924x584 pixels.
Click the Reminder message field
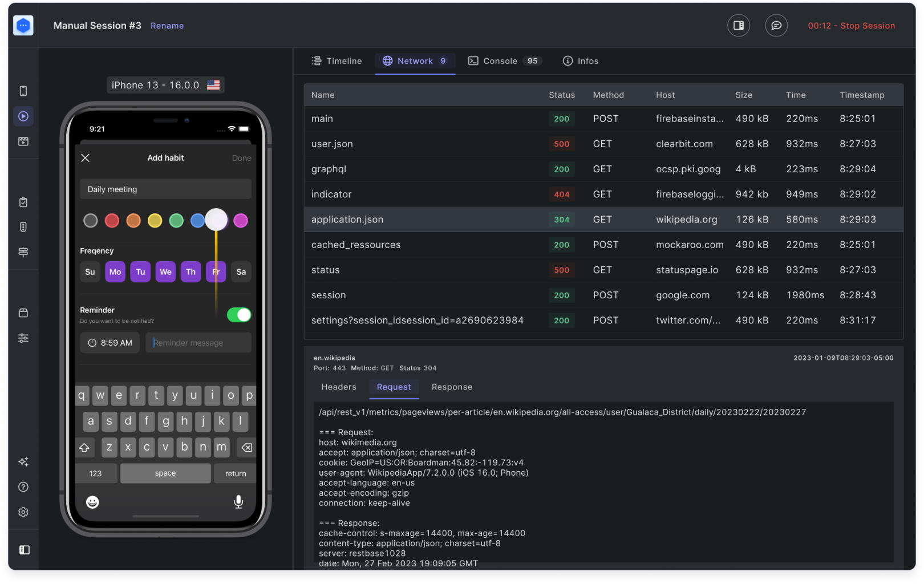coord(198,343)
